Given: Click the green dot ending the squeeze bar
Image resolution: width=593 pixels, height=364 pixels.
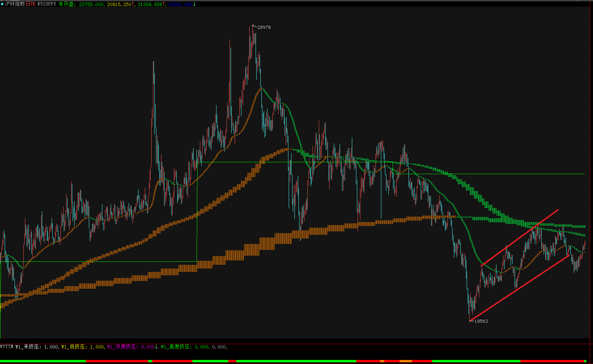Looking at the screenshot, I should click(x=585, y=361).
